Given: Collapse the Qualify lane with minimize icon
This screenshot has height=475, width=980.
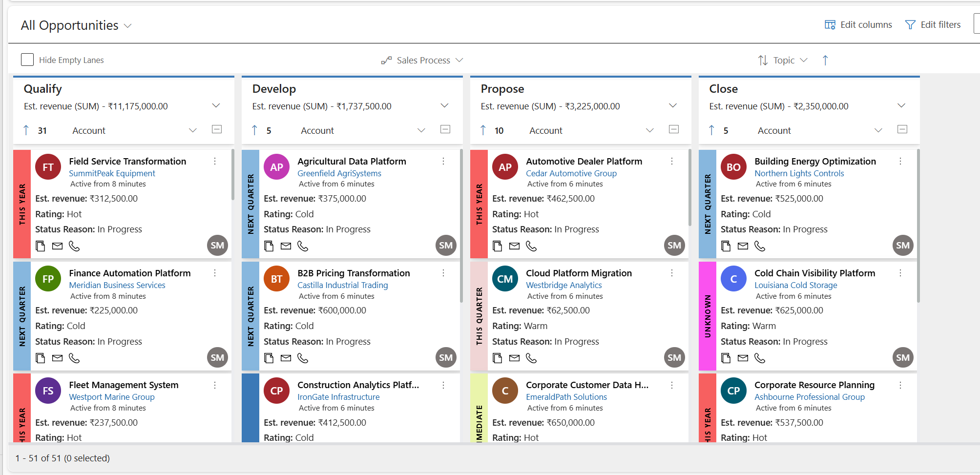Looking at the screenshot, I should tap(217, 129).
